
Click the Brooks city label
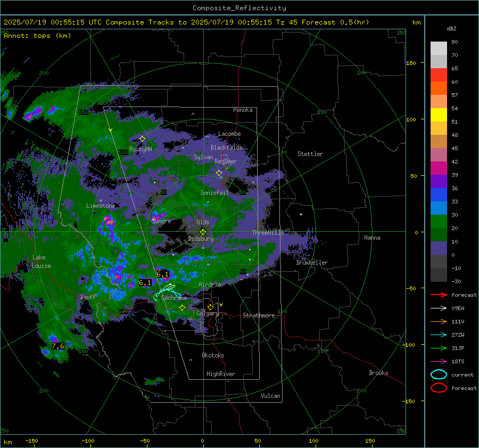click(378, 373)
